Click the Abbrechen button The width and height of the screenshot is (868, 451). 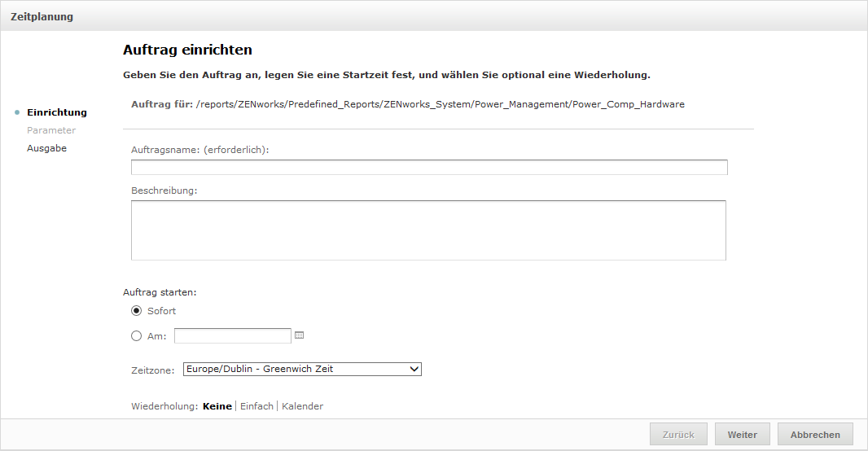pos(815,435)
